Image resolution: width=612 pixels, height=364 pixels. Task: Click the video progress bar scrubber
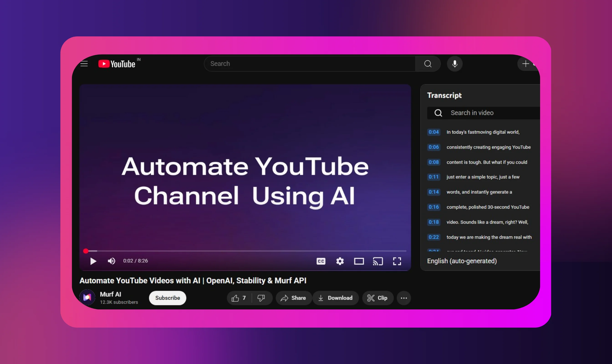(86, 251)
